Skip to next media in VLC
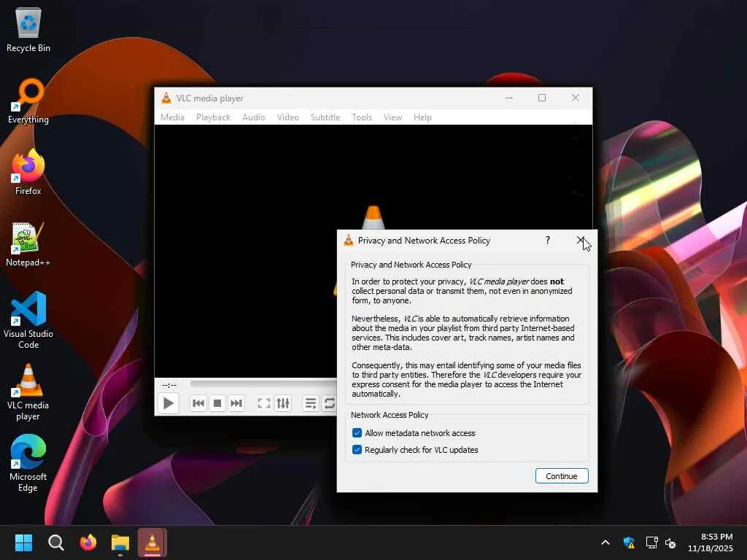This screenshot has width=747, height=560. coord(236,403)
